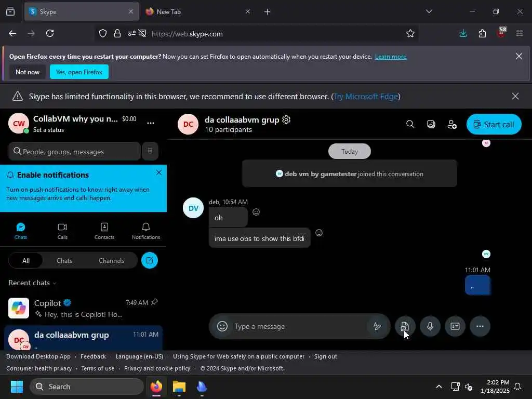
Task: Click deb's DV avatar in chat
Action: tap(193, 208)
